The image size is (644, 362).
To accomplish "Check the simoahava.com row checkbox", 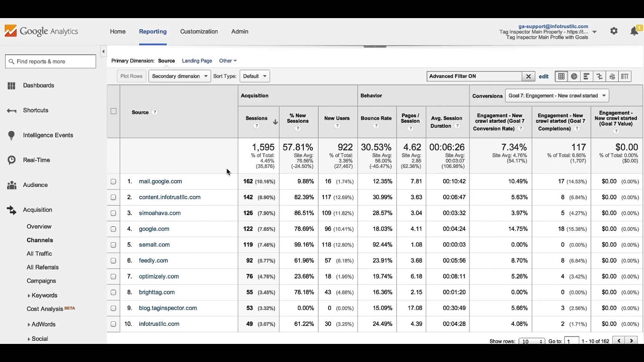I will pyautogui.click(x=113, y=213).
